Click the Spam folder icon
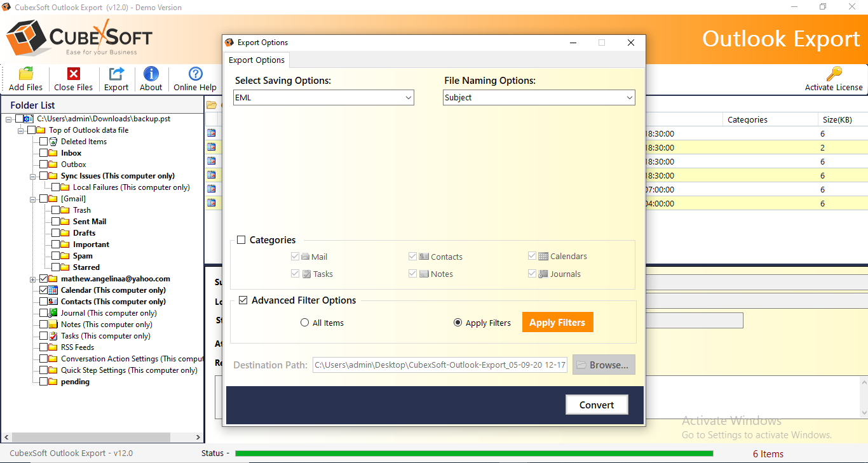The height and width of the screenshot is (463, 868). point(65,256)
